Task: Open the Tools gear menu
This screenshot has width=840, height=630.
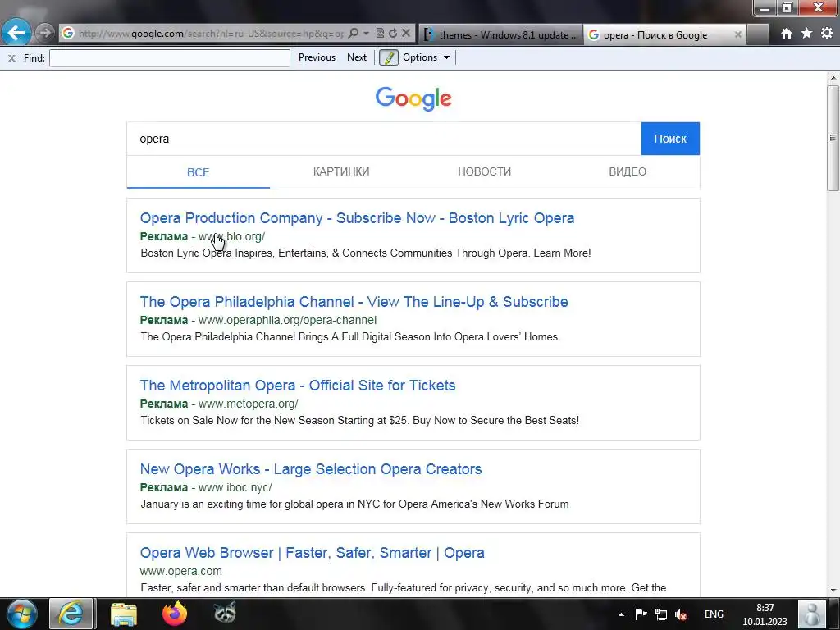Action: (827, 33)
